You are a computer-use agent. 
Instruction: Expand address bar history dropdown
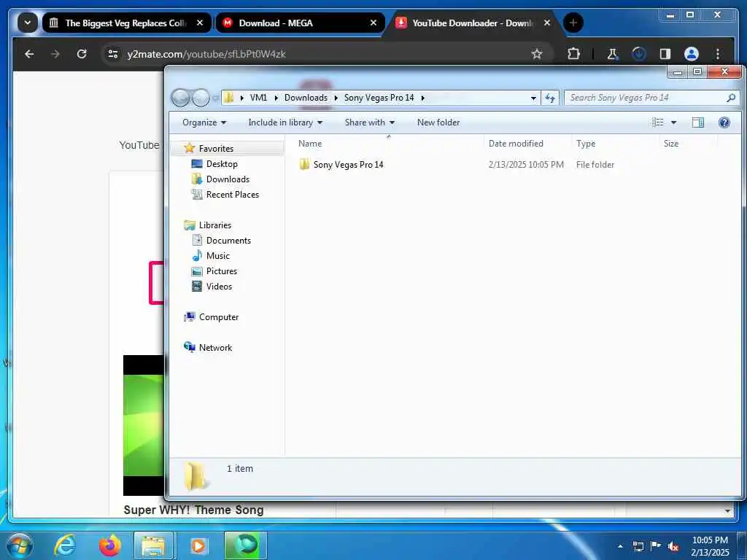(533, 98)
